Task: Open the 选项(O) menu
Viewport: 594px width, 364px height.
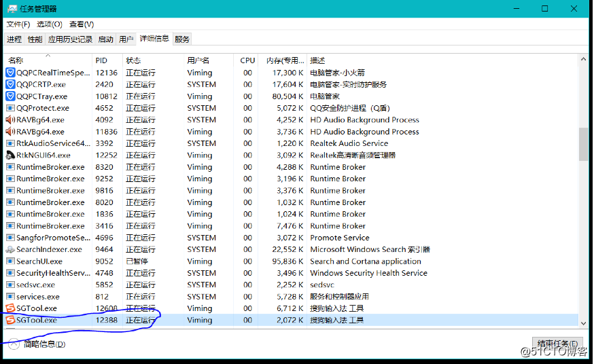Action: [49, 24]
